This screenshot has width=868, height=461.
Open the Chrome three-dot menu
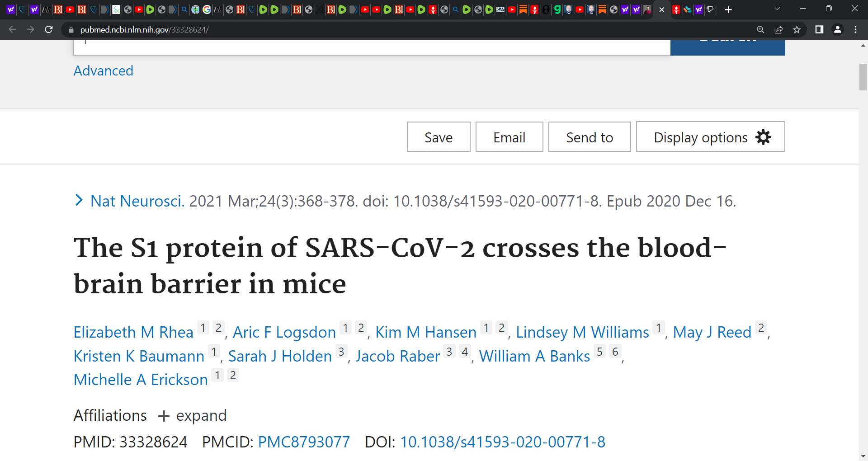[x=855, y=29]
